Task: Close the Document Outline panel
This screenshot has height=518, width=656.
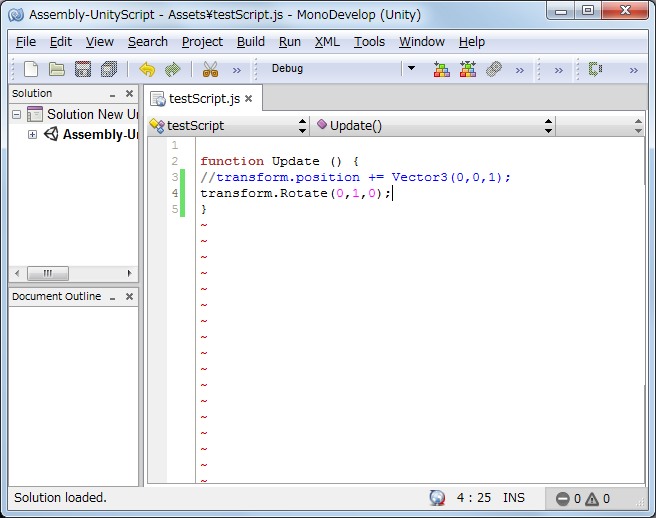Action: [x=129, y=297]
